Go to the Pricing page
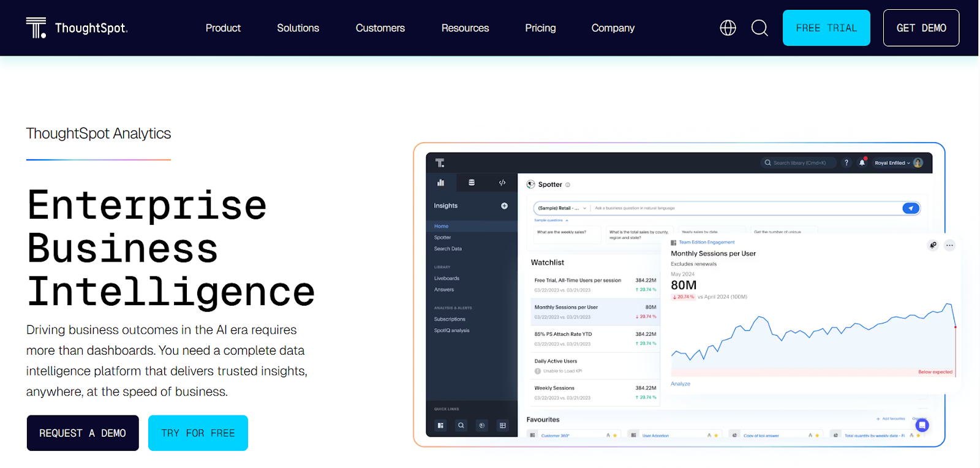Image resolution: width=980 pixels, height=468 pixels. [540, 28]
